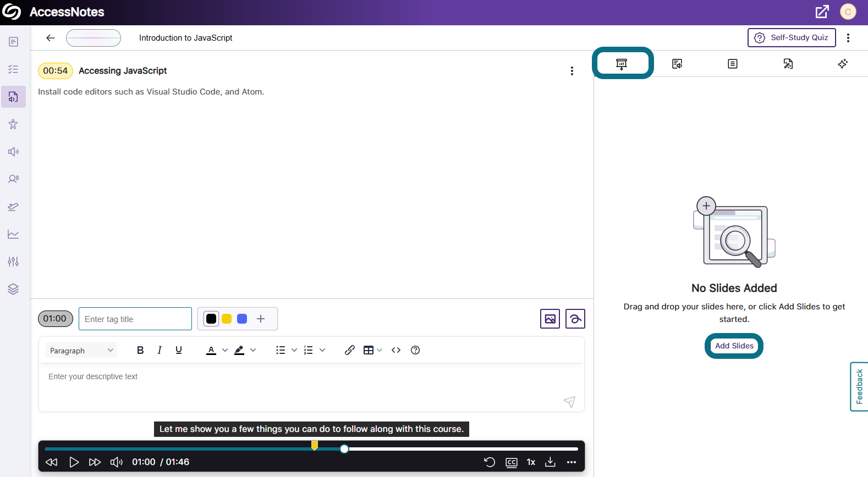Toggle closed captions in the player

point(512,462)
